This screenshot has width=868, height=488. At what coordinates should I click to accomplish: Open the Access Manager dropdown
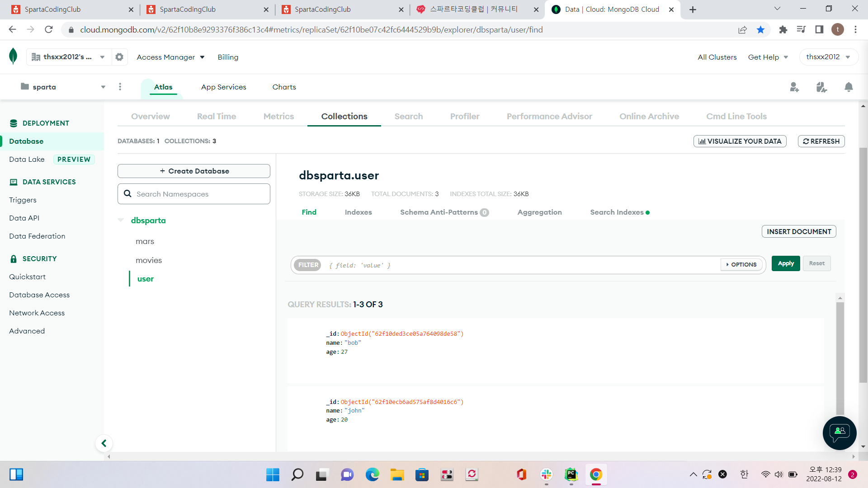point(170,57)
